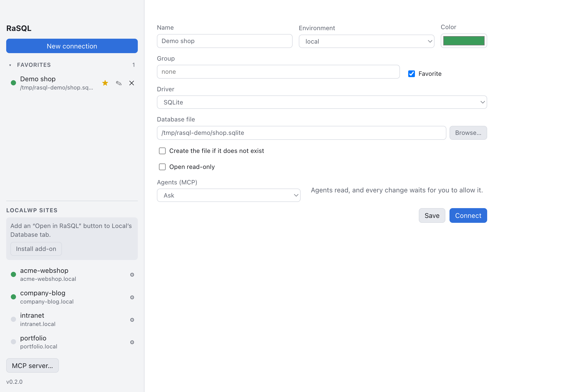Unfavorite Demo shop via the star icon
This screenshot has height=392, width=578.
[x=105, y=83]
